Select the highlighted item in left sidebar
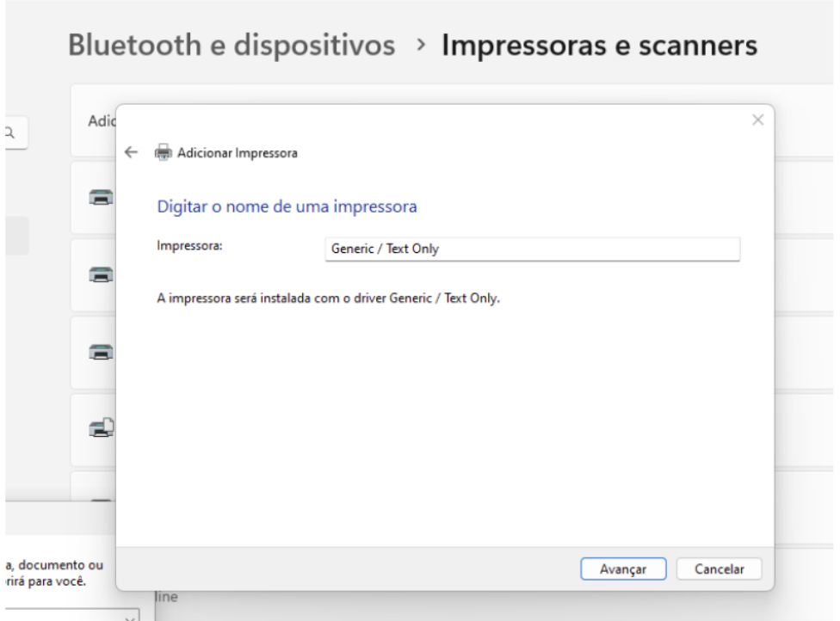Image resolution: width=840 pixels, height=621 pixels. point(15,236)
